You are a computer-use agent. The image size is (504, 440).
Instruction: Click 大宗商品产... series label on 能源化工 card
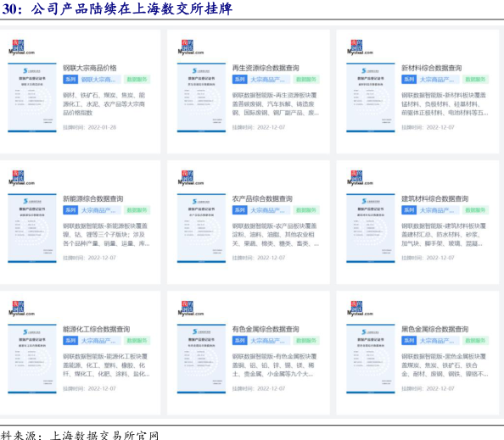point(99,341)
